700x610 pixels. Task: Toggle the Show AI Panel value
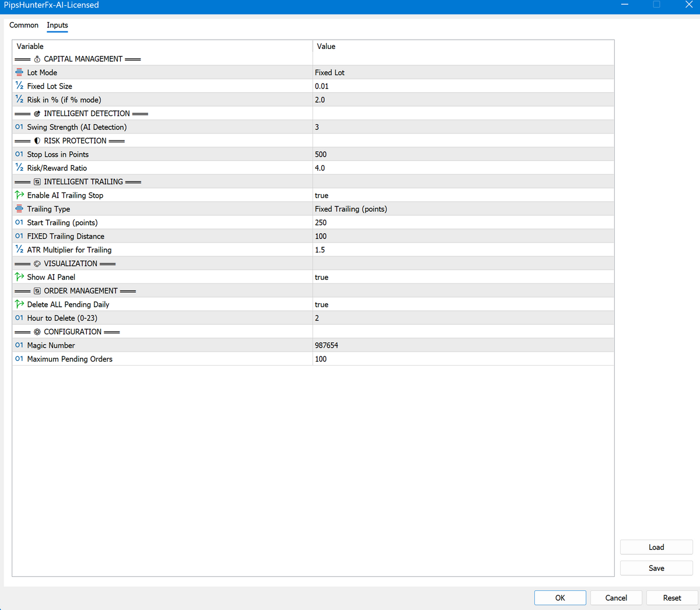pyautogui.click(x=321, y=277)
